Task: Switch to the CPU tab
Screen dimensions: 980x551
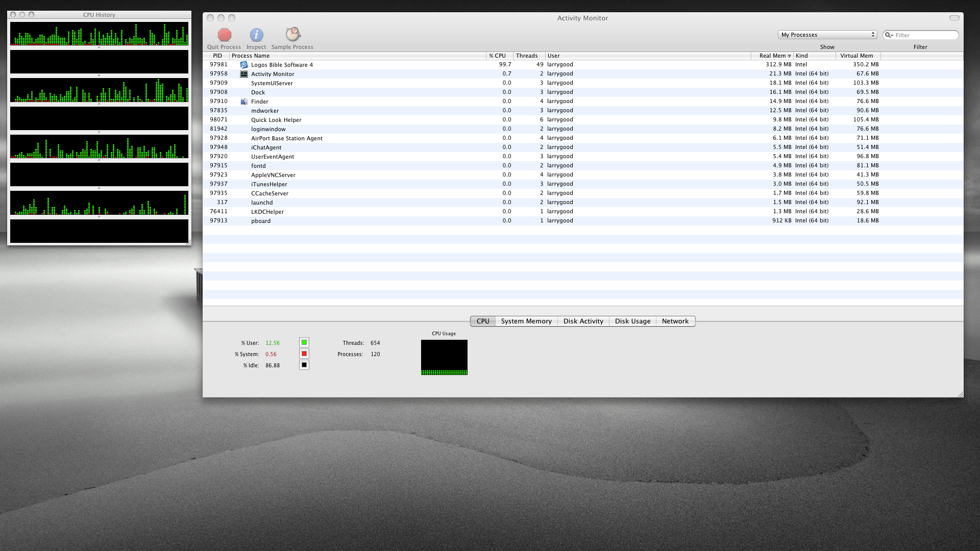Action: pyautogui.click(x=483, y=321)
